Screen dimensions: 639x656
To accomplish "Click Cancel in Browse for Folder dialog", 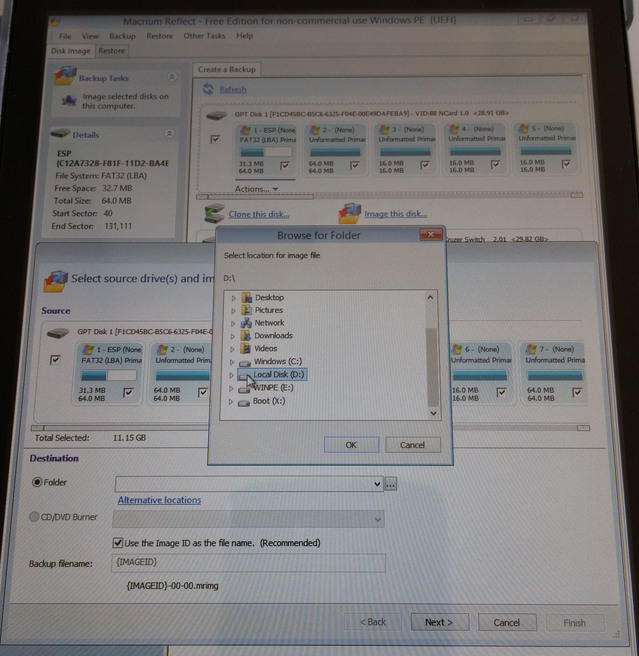I will 413,445.
